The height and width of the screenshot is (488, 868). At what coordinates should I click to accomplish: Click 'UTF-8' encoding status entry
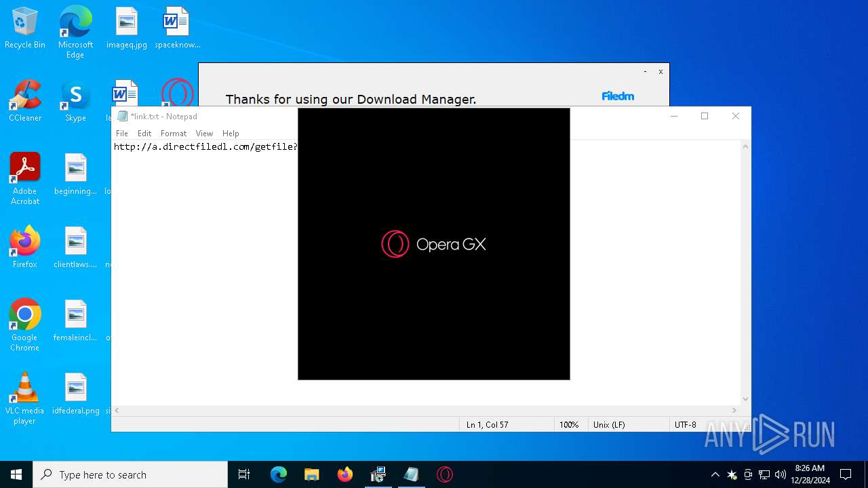(x=686, y=424)
